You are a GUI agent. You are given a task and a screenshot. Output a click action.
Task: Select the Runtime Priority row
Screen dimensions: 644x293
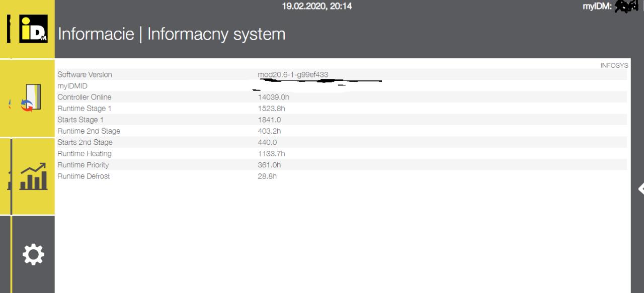click(342, 165)
